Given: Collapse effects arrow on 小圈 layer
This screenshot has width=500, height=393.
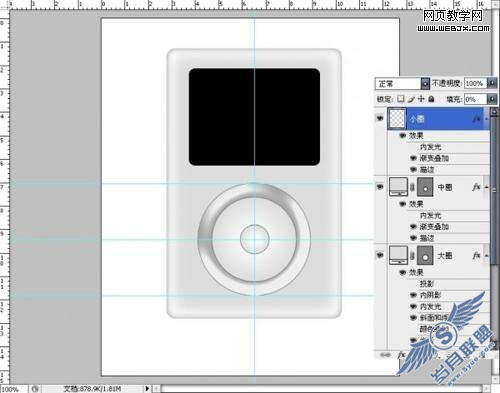Looking at the screenshot, I should tap(486, 119).
